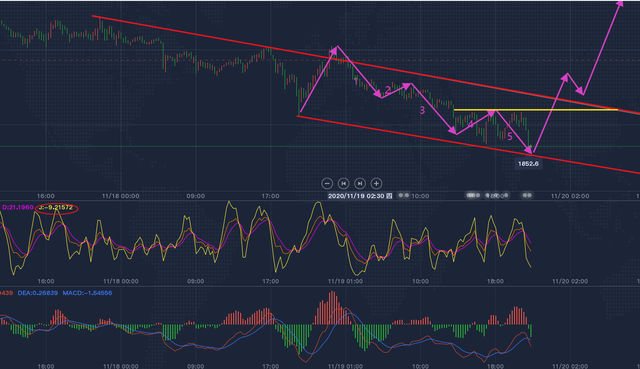Click the 11/20 02:00 label on the price chart axis

(570, 196)
